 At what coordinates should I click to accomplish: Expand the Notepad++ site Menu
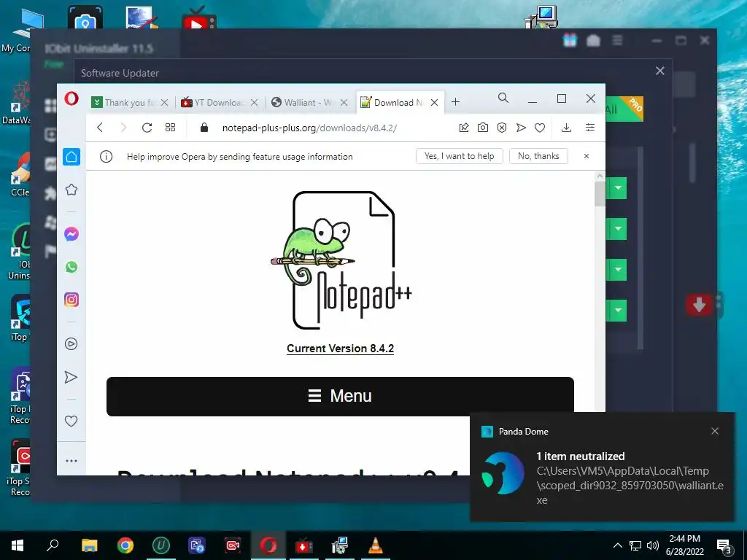point(340,396)
